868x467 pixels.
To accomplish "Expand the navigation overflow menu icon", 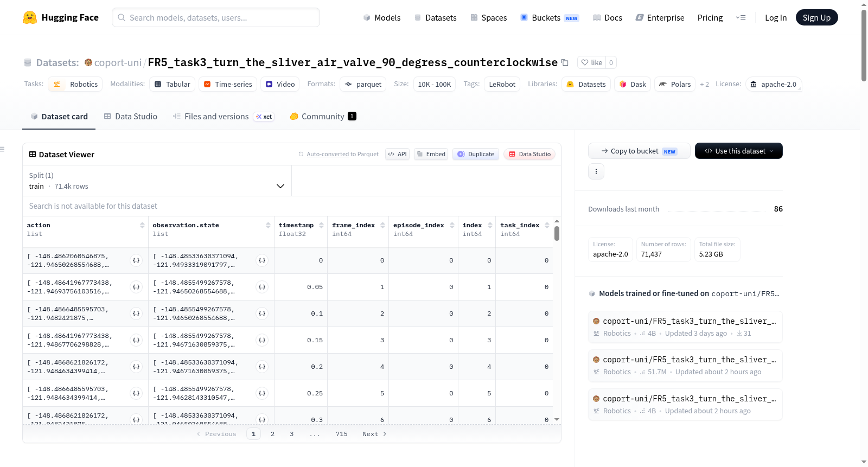I will click(x=741, y=17).
